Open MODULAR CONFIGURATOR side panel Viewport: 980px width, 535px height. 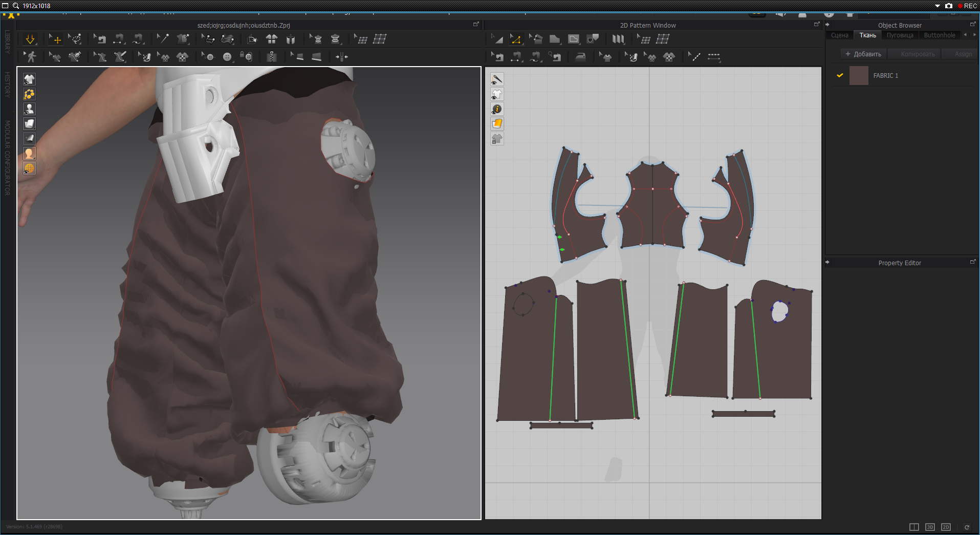point(7,158)
